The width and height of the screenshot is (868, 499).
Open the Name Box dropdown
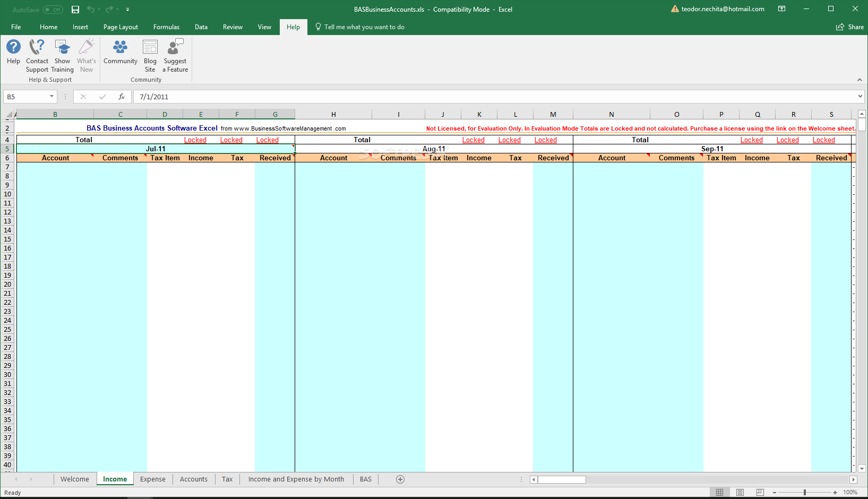51,97
